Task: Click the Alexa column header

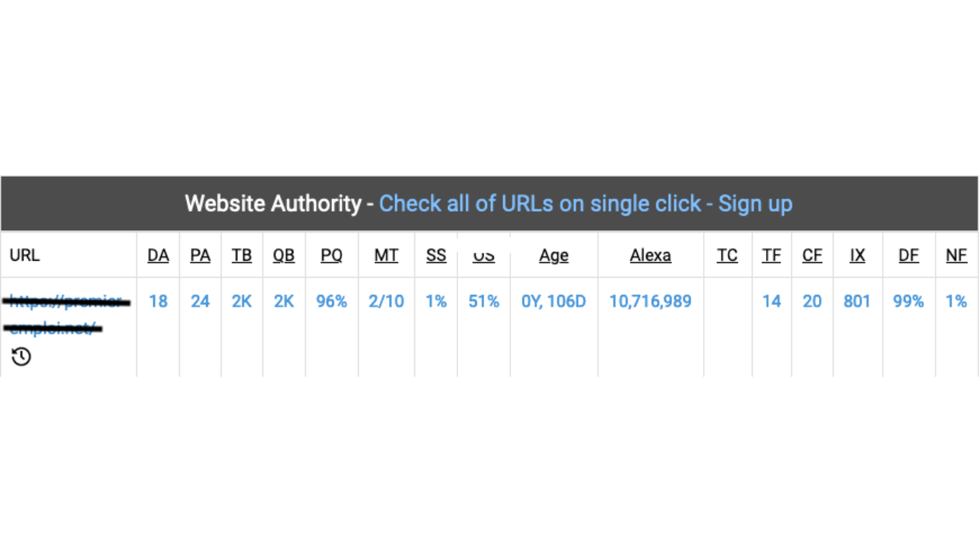Action: (650, 255)
